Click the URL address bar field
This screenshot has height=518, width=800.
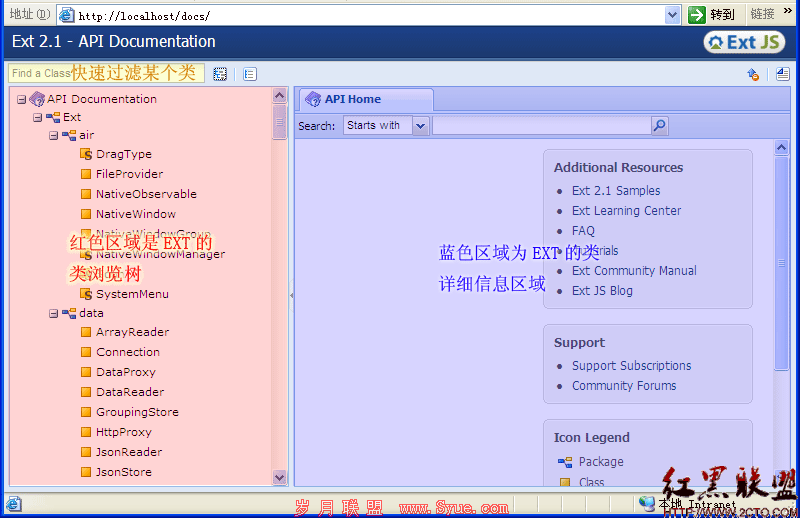click(361, 15)
